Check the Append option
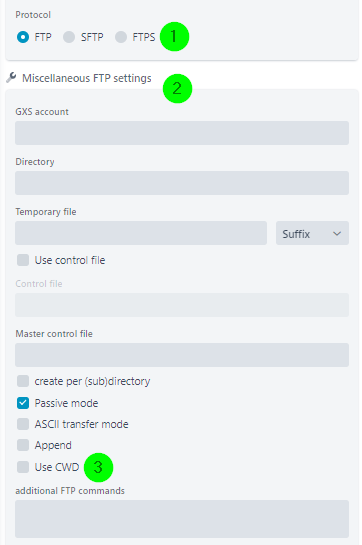 23,445
